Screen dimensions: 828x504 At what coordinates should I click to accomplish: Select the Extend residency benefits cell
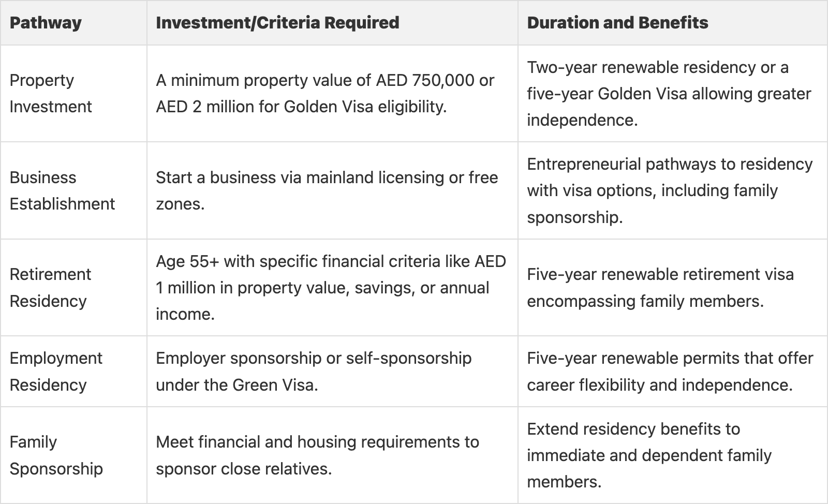pyautogui.click(x=649, y=455)
